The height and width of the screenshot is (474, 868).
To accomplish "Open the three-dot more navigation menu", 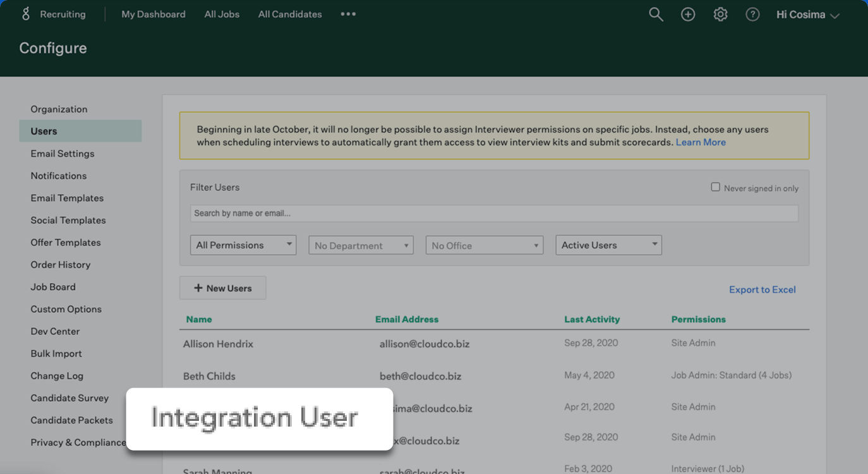I will 348,14.
